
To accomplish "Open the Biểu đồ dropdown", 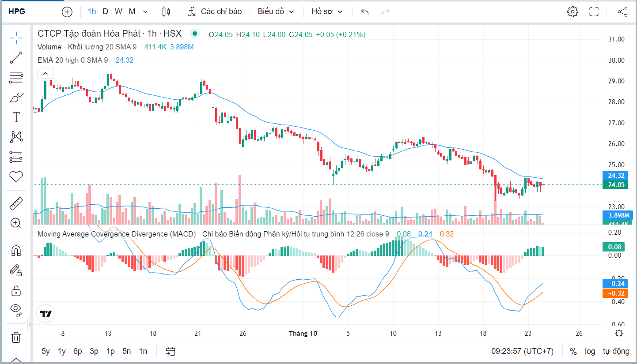I will pyautogui.click(x=276, y=12).
